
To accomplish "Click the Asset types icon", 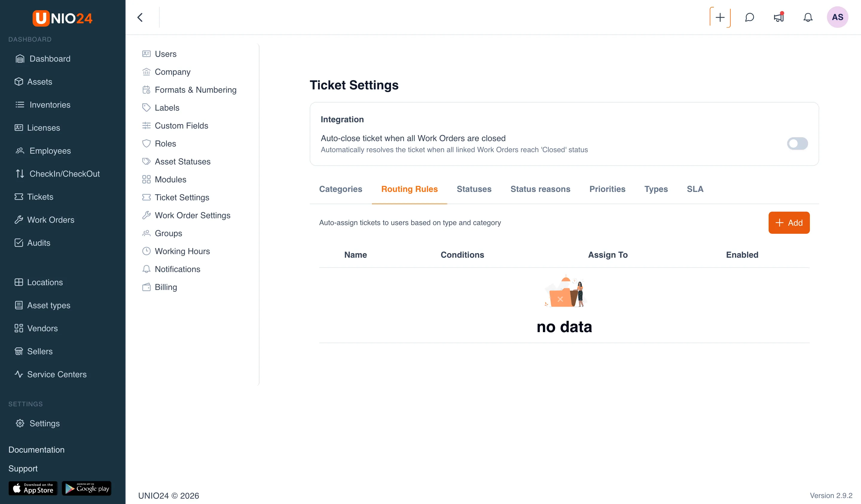I will [19, 305].
